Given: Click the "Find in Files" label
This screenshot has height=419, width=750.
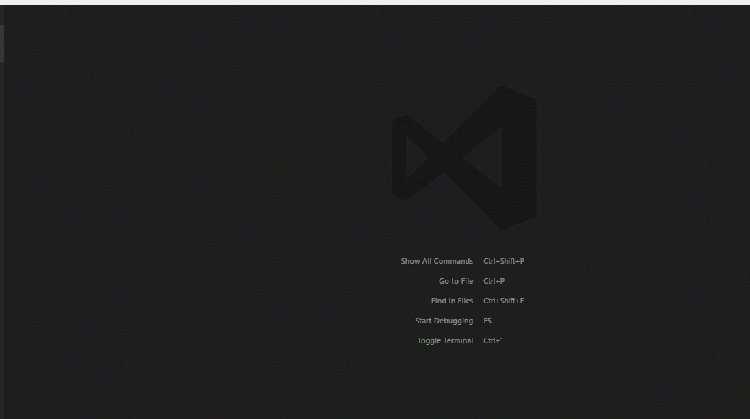Looking at the screenshot, I should coord(452,301).
